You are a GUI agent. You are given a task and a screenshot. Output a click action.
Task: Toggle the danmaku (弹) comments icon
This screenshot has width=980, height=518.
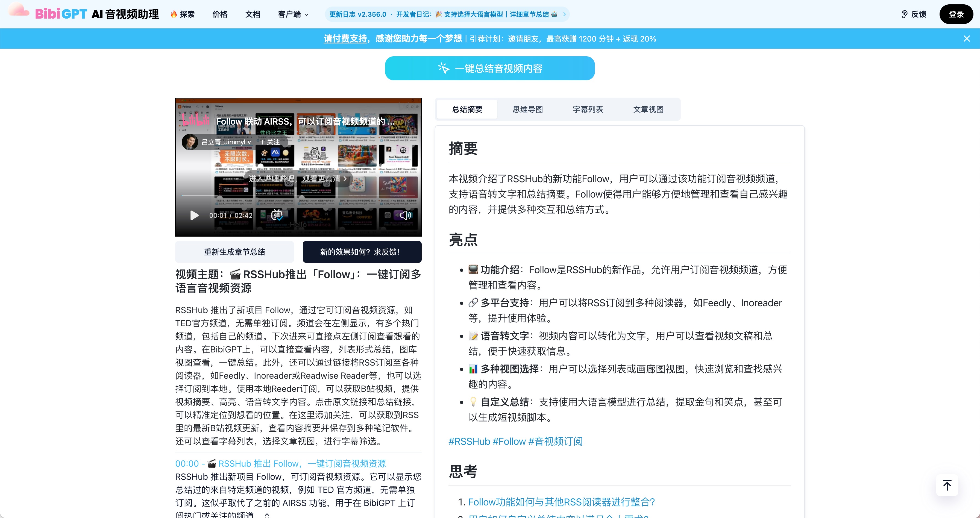tap(277, 215)
